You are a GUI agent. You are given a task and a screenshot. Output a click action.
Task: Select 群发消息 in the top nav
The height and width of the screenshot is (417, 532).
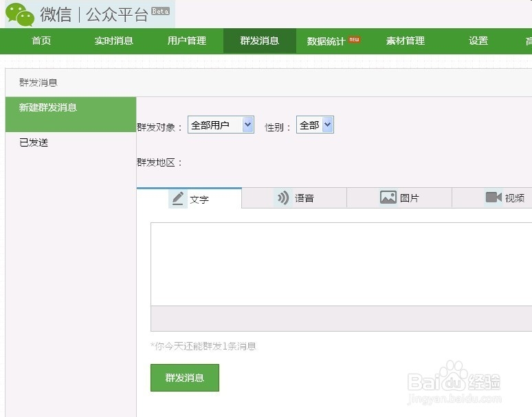click(x=260, y=41)
